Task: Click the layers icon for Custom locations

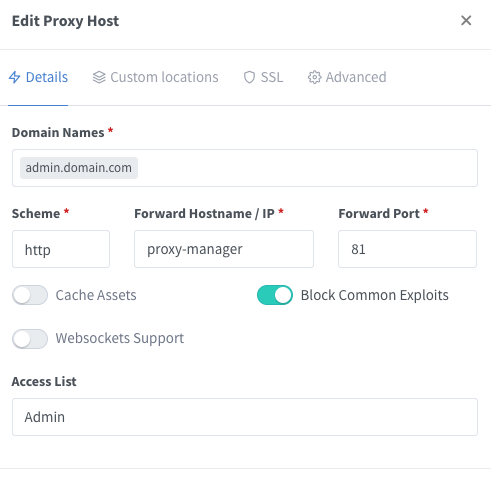Action: point(99,77)
